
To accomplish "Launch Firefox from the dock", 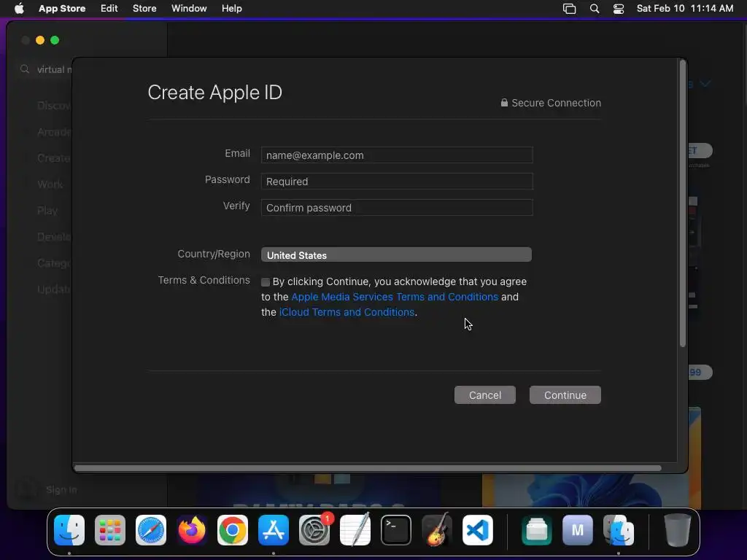I will [192, 530].
